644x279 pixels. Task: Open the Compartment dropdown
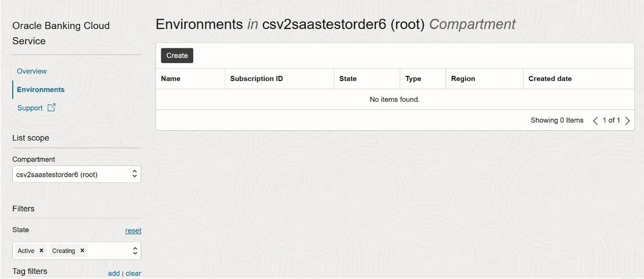pyautogui.click(x=76, y=174)
